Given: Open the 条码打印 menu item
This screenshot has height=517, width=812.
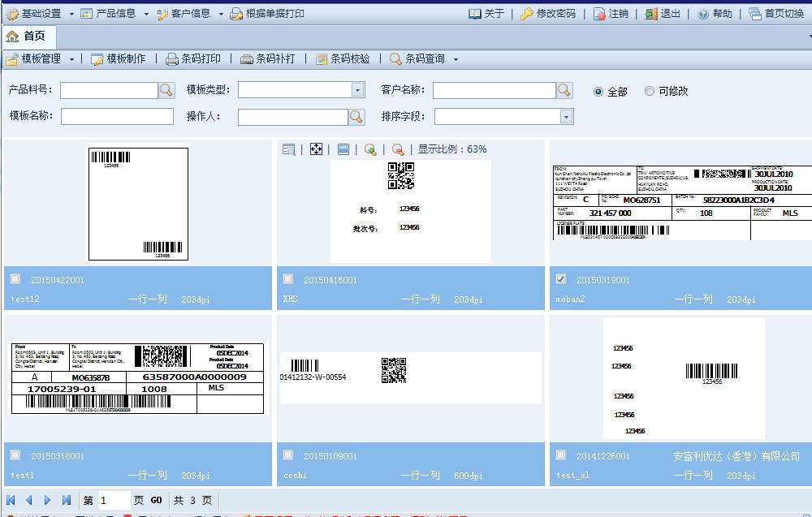Looking at the screenshot, I should click(193, 58).
